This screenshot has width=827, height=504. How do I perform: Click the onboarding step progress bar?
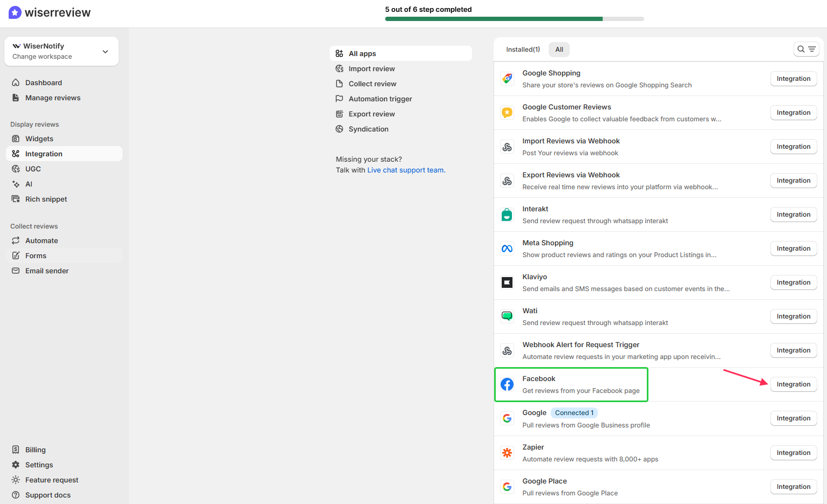coord(514,19)
